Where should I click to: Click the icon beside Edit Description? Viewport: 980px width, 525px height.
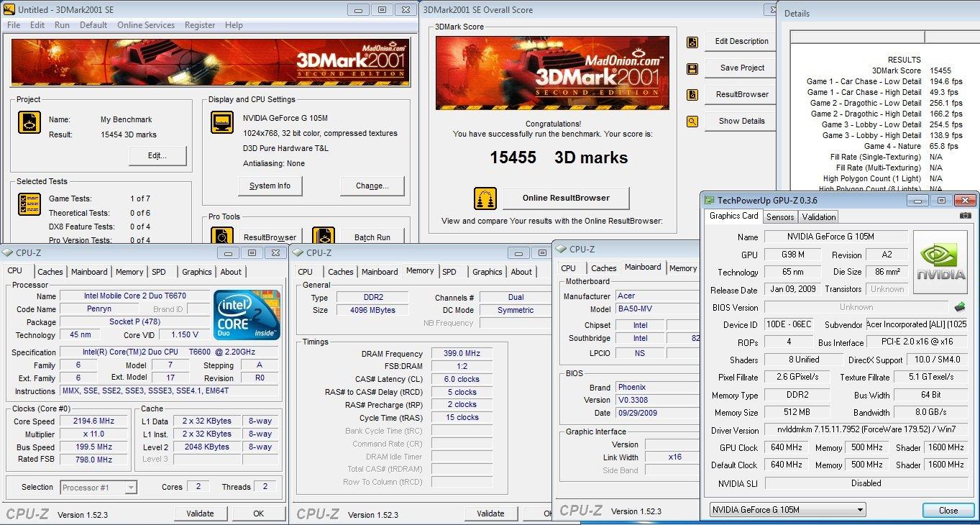point(692,42)
